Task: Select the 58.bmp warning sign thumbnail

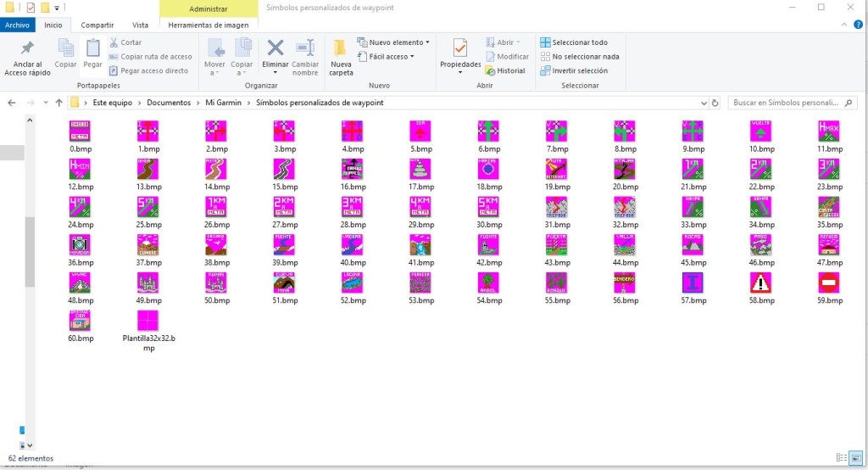Action: (x=761, y=283)
